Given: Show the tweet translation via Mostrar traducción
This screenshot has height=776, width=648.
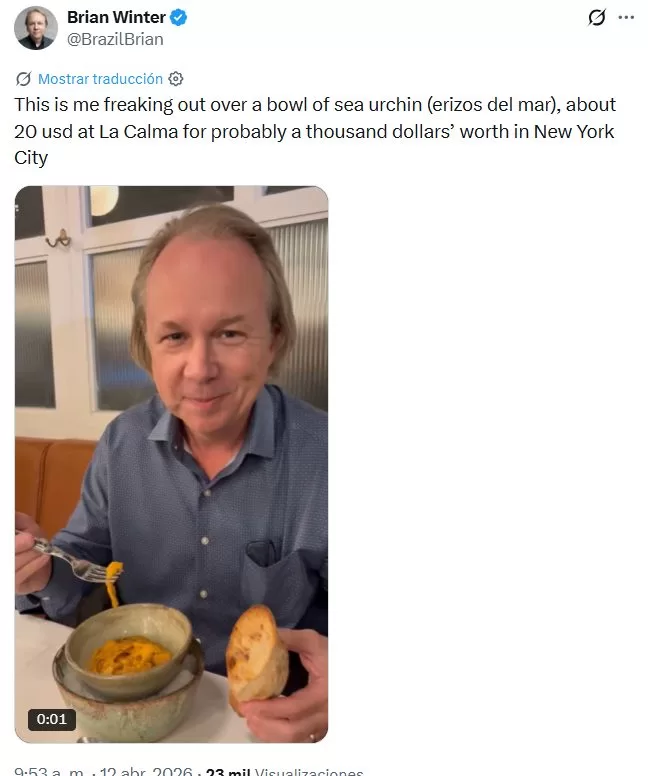Looking at the screenshot, I should coord(100,79).
